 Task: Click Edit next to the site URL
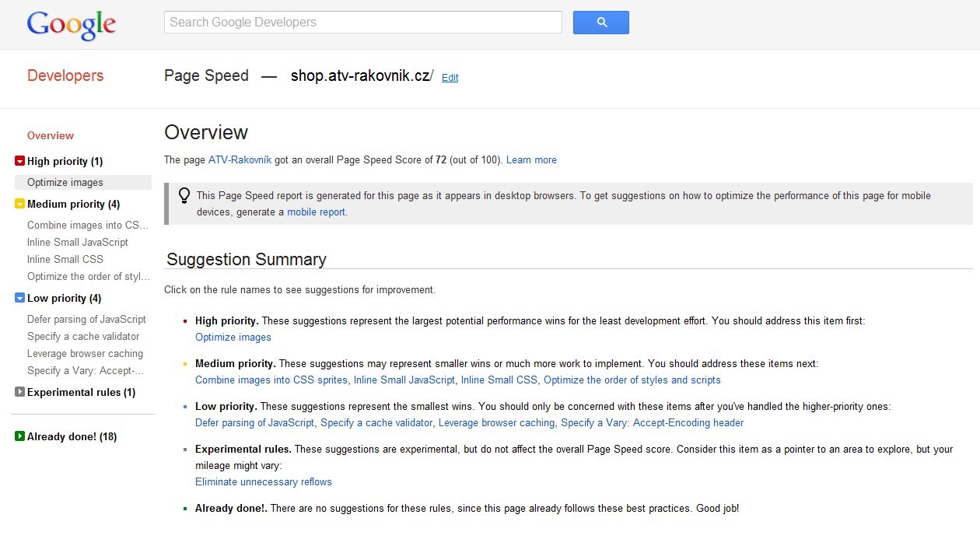450,78
